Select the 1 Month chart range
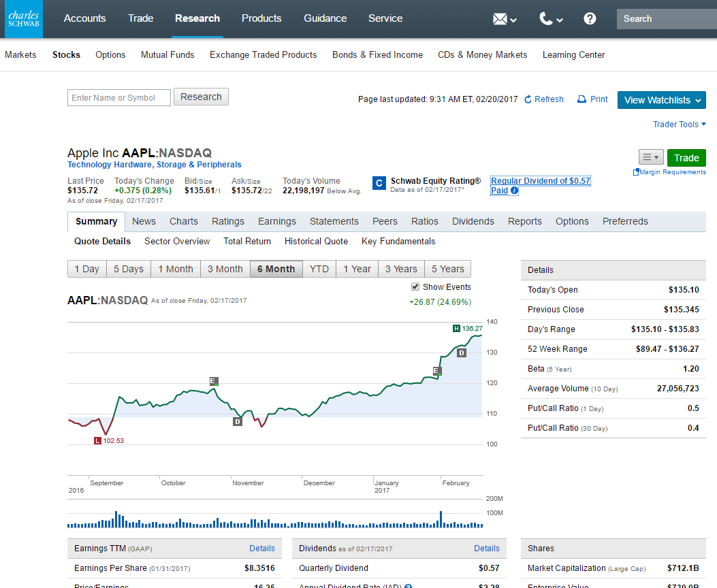This screenshot has width=717, height=588. click(x=176, y=269)
